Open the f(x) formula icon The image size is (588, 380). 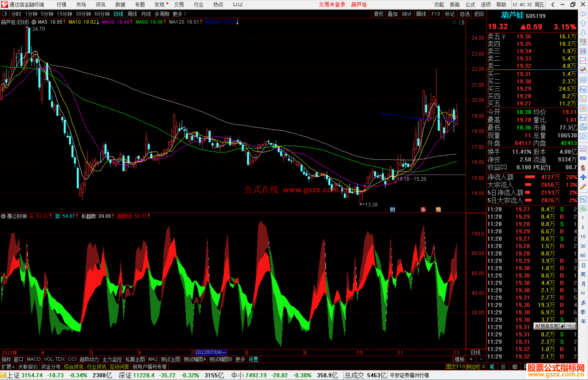(583, 127)
